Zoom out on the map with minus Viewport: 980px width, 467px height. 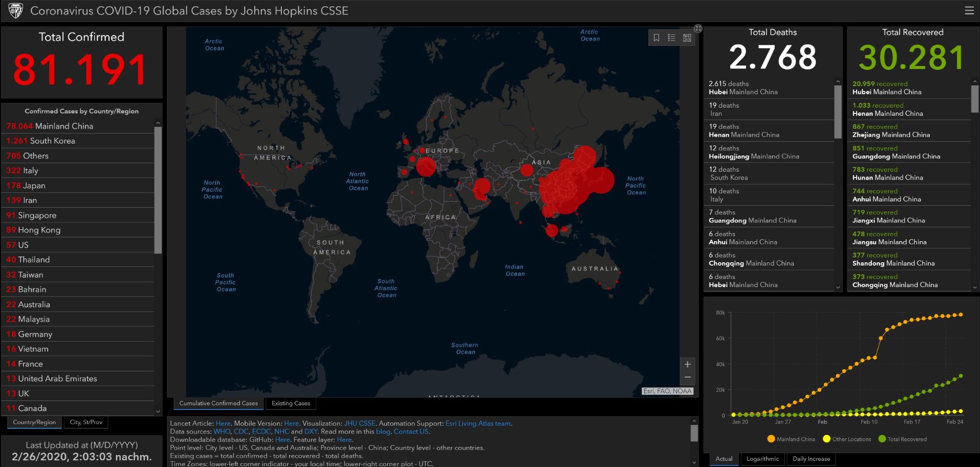[688, 378]
